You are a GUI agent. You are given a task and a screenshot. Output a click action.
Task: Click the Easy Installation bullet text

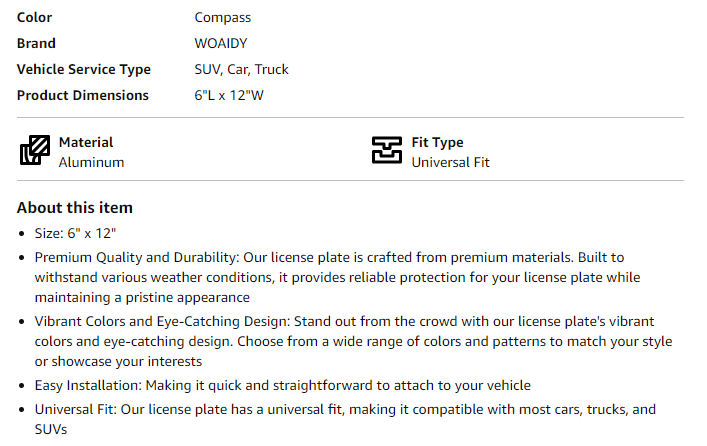point(283,386)
